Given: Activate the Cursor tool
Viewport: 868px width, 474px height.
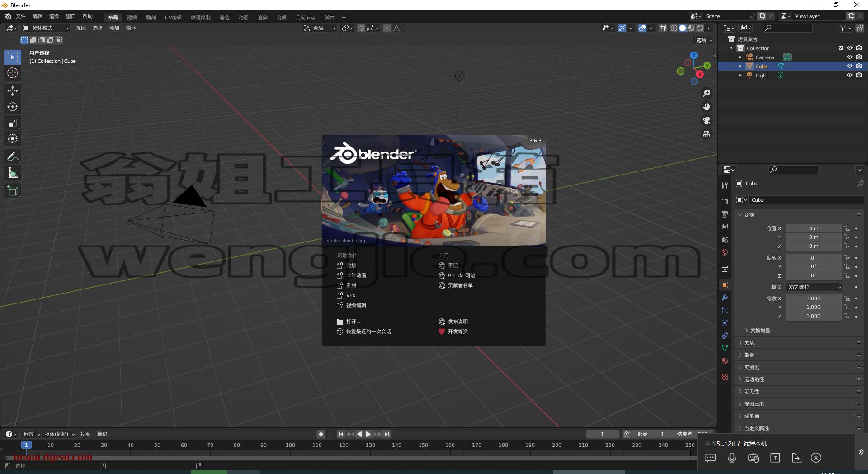Looking at the screenshot, I should click(13, 73).
